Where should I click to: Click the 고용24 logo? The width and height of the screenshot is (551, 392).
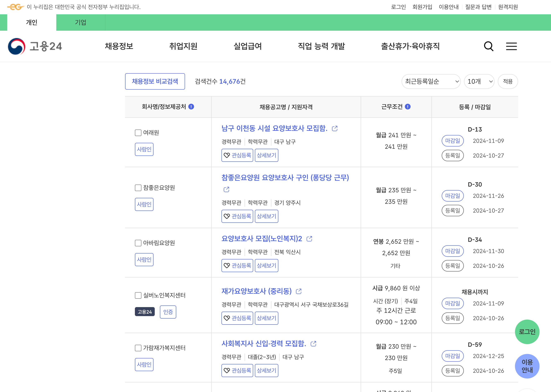[x=35, y=46]
